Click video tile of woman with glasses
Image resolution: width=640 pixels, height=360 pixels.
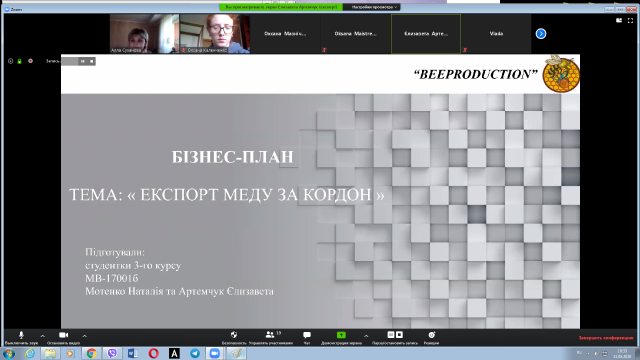coord(215,34)
